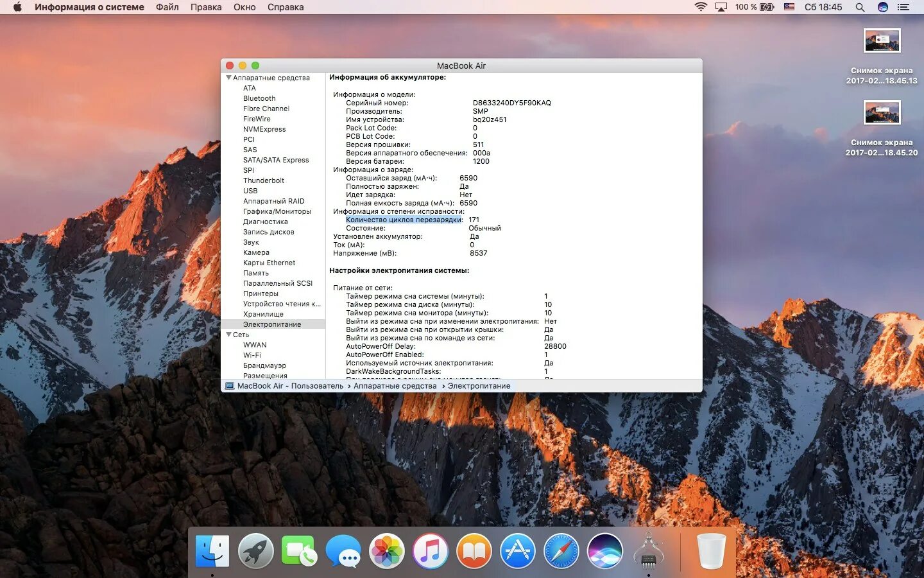Screen dimensions: 924x578
Task: Open Messages app in Dock
Action: 343,551
